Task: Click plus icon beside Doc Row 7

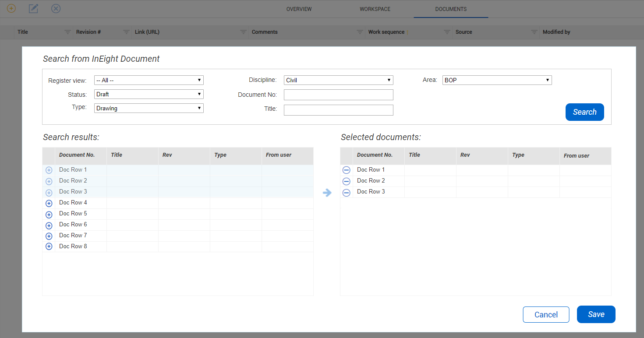Action: point(49,236)
